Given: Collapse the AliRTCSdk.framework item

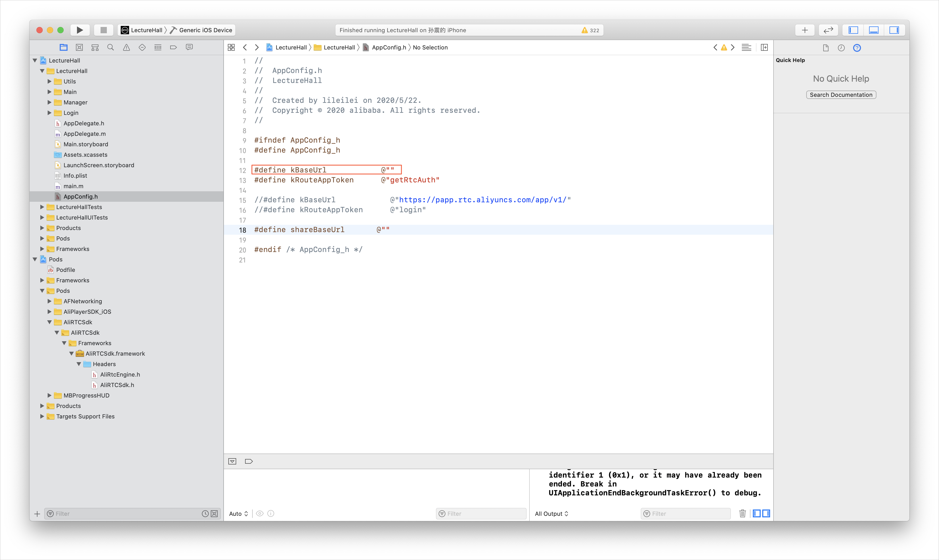Looking at the screenshot, I should click(71, 354).
